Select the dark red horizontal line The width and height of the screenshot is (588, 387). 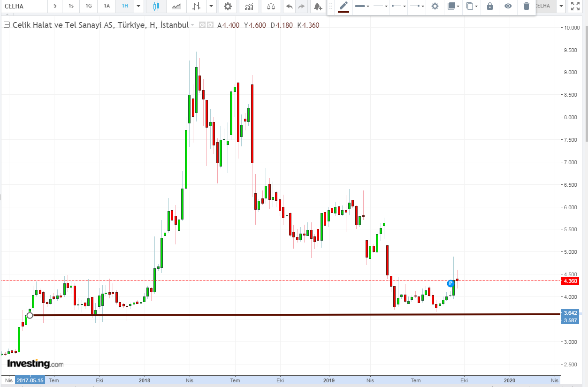point(296,315)
